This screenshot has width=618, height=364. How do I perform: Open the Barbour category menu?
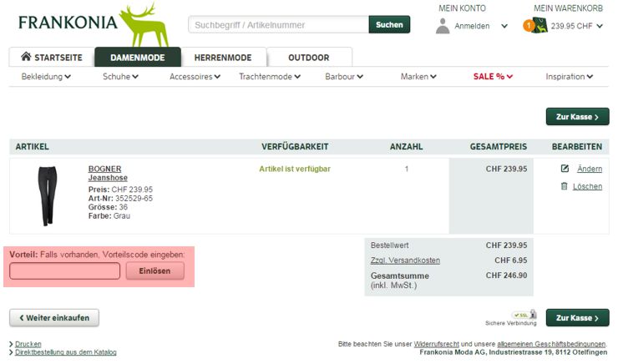click(x=344, y=77)
